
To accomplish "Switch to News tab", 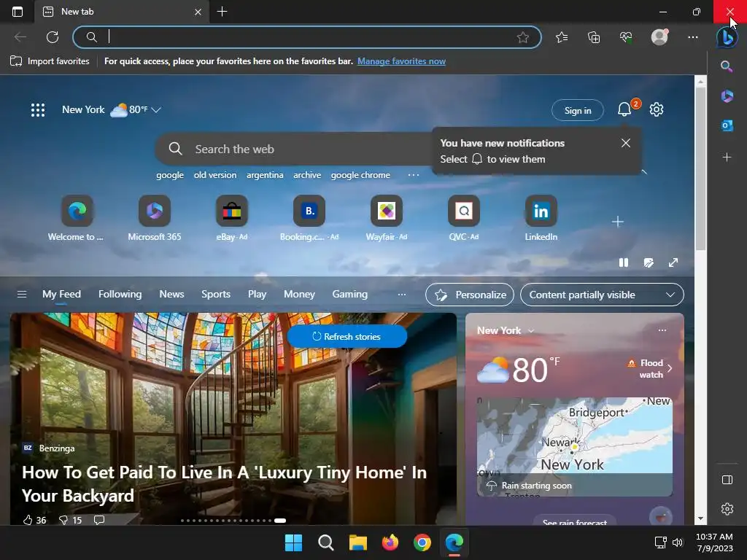I will point(171,295).
